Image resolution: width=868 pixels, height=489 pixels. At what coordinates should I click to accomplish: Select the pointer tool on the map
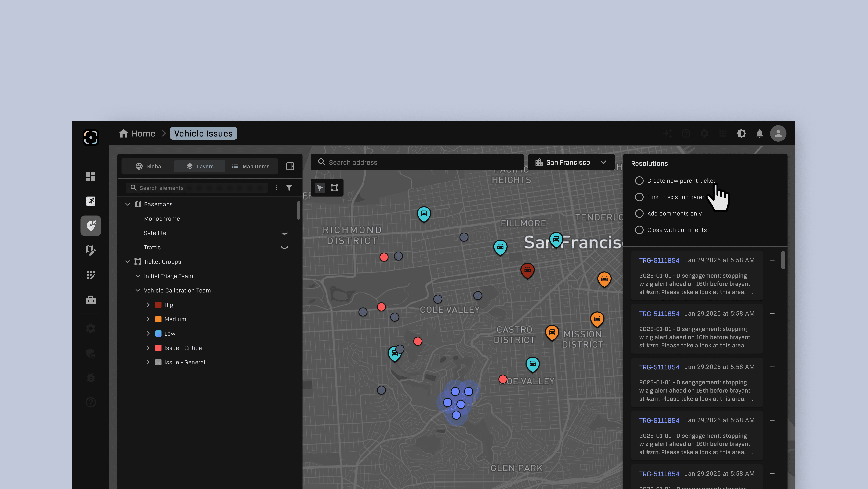click(320, 188)
